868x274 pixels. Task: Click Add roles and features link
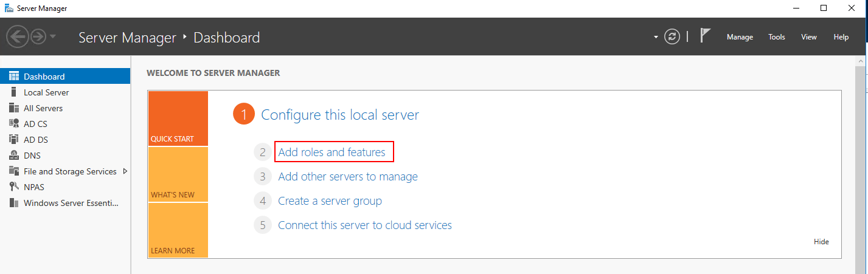(332, 152)
